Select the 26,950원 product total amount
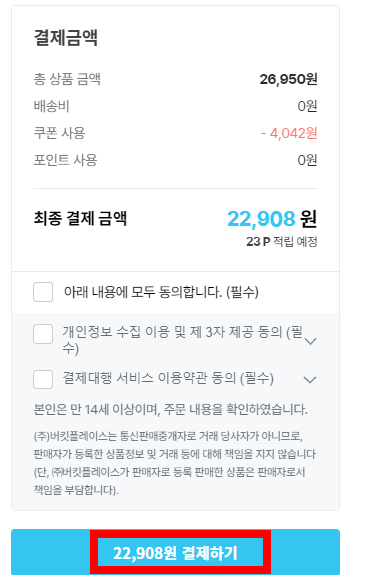The image size is (368, 575). (x=288, y=79)
